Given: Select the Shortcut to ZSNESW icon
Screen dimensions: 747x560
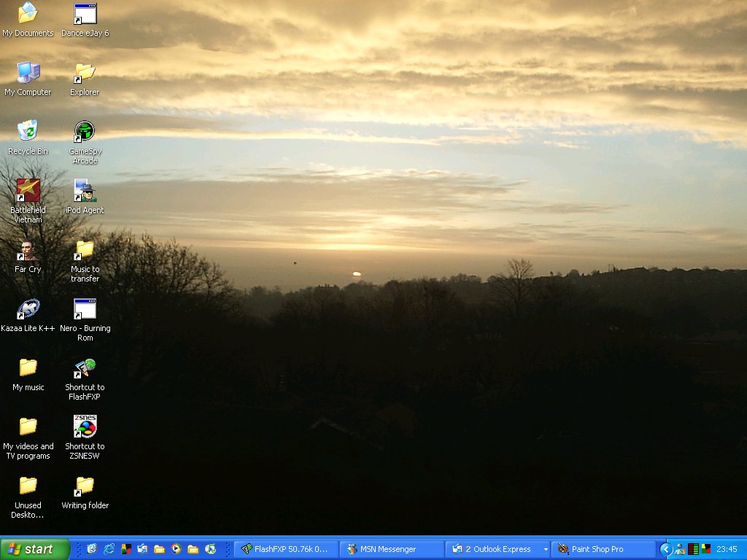Looking at the screenshot, I should [x=85, y=427].
